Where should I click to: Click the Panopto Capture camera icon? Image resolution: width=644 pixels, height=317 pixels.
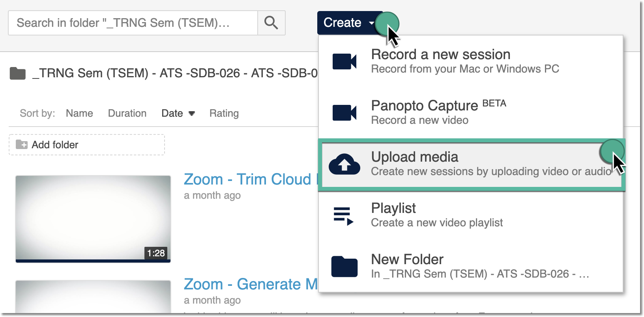[x=344, y=113]
